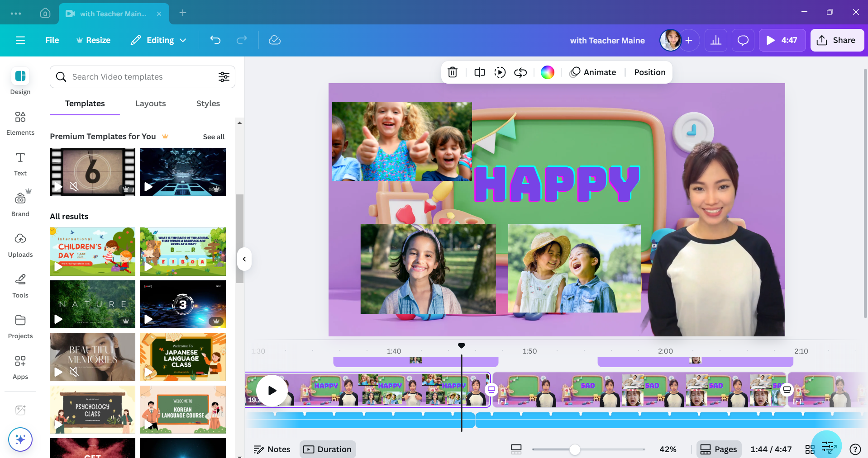This screenshot has height=458, width=868.
Task: Click the 'with Teacher Maine' title
Action: click(607, 40)
